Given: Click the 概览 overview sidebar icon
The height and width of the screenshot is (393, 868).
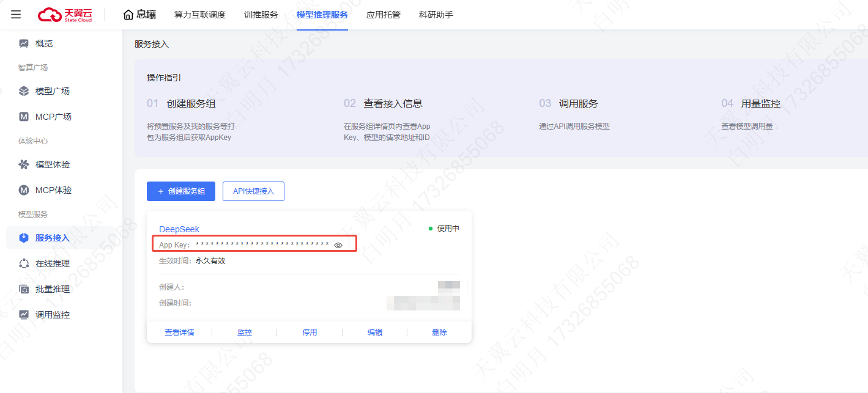Looking at the screenshot, I should [24, 43].
